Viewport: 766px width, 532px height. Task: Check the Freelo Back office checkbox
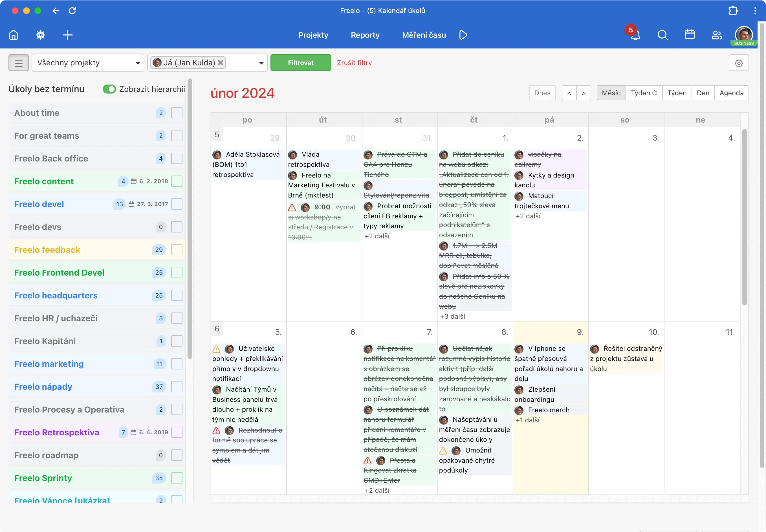pyautogui.click(x=177, y=158)
